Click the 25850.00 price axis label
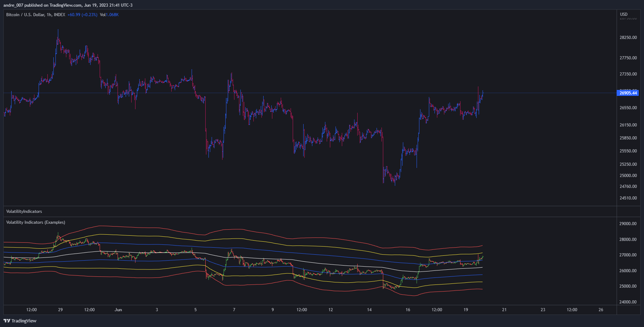The width and height of the screenshot is (644, 327). point(628,138)
